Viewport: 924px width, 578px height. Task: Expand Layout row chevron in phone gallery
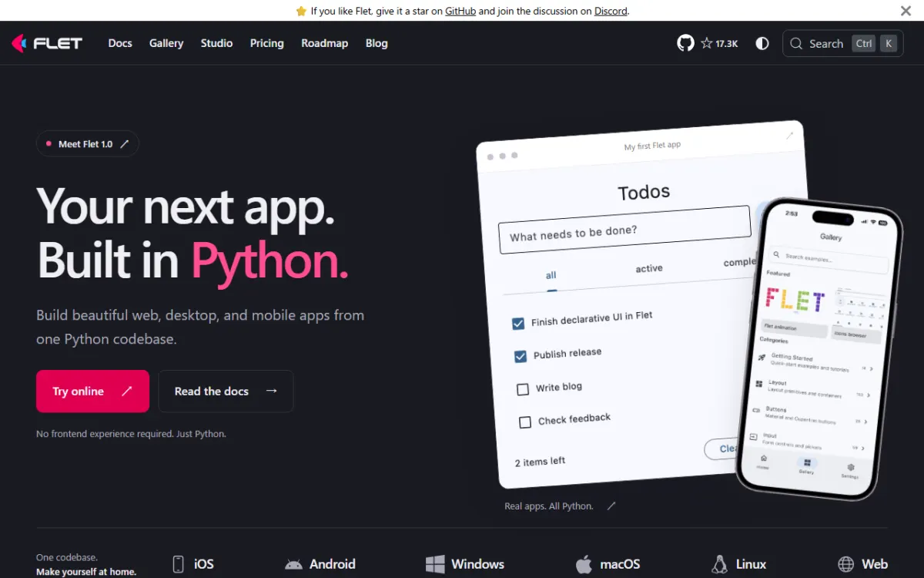pos(869,395)
